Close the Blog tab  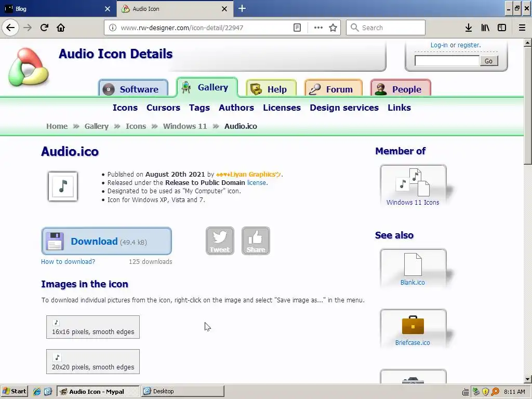coord(108,9)
